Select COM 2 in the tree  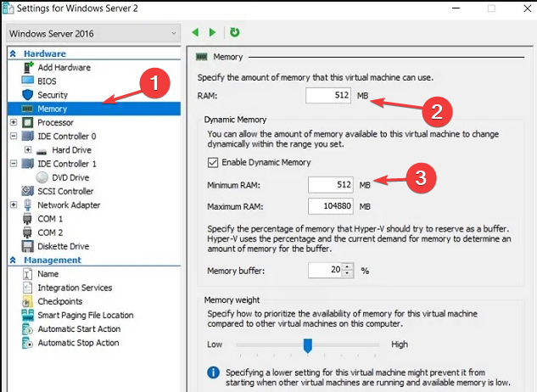[x=50, y=232]
